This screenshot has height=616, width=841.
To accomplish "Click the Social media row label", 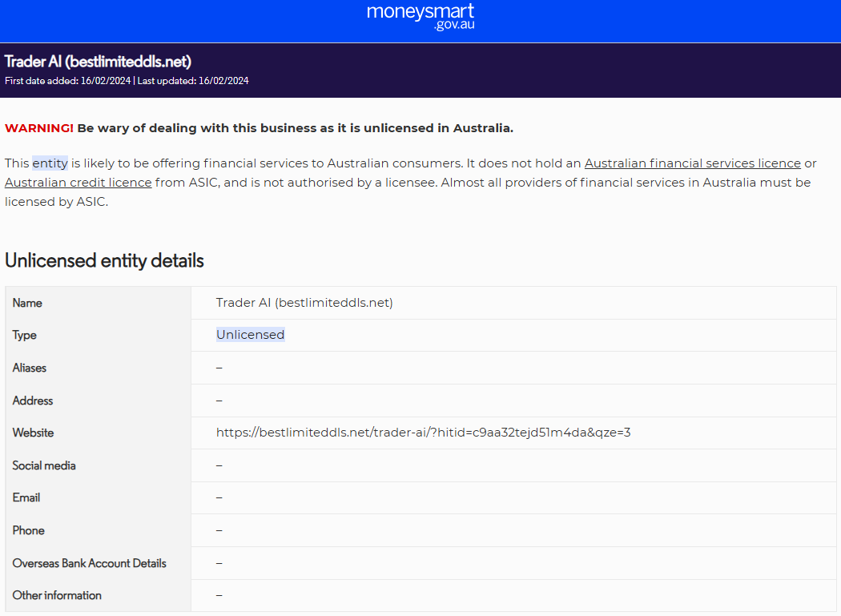I will 44,465.
